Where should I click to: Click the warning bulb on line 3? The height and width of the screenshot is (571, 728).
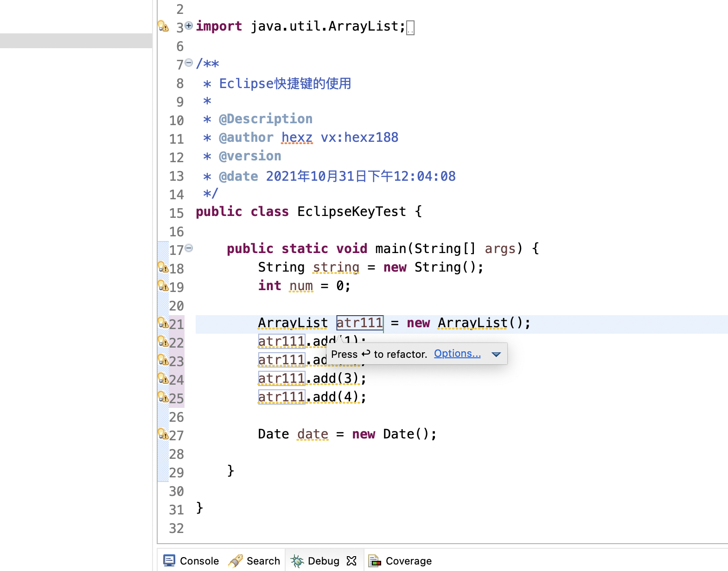point(163,26)
